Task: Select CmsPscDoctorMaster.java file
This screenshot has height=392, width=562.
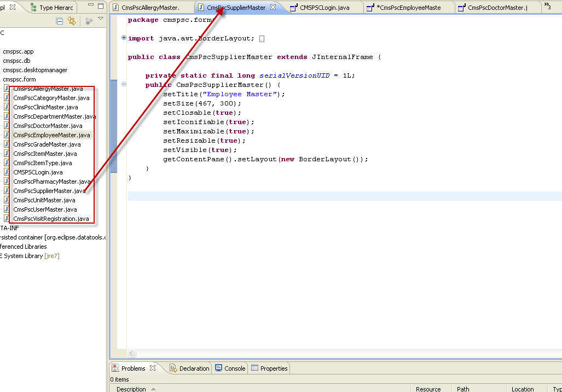Action: tap(48, 126)
